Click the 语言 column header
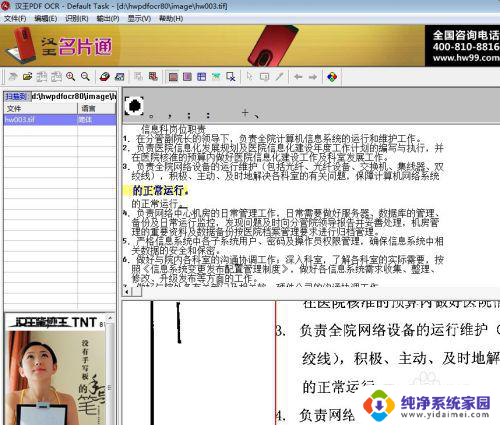Image resolution: width=500 pixels, height=425 pixels. click(97, 108)
